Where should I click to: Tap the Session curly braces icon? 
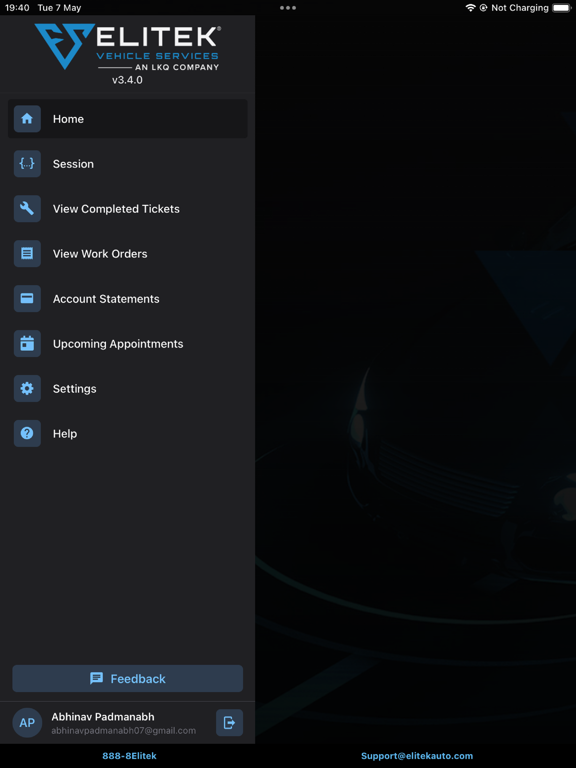coord(27,164)
